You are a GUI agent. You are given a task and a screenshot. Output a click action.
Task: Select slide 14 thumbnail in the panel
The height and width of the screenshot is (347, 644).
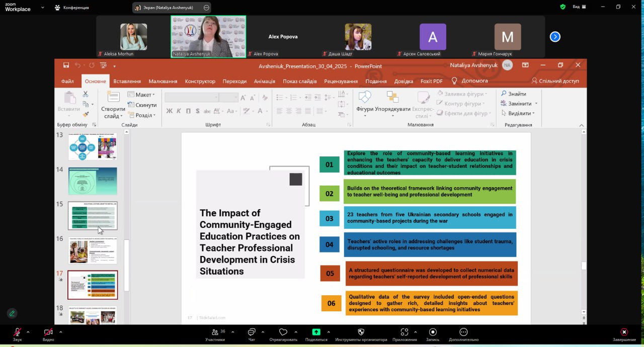(93, 181)
